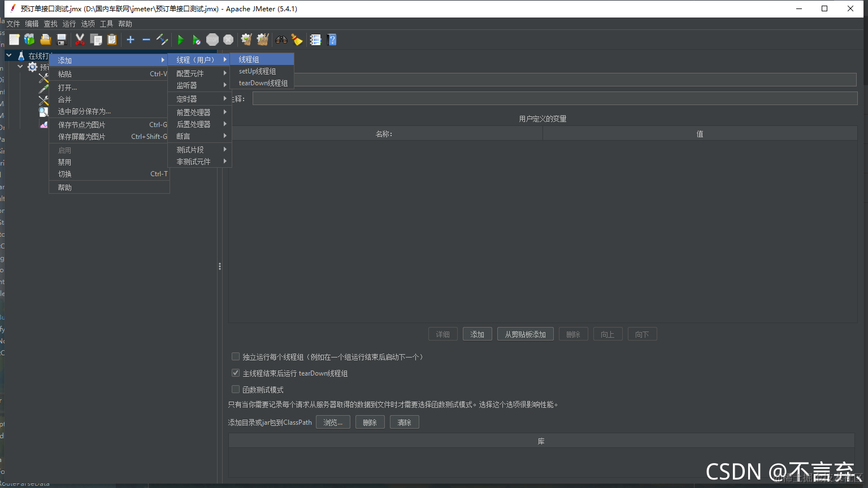The width and height of the screenshot is (868, 488).
Task: Click the Save toolbar icon
Action: pos(62,40)
